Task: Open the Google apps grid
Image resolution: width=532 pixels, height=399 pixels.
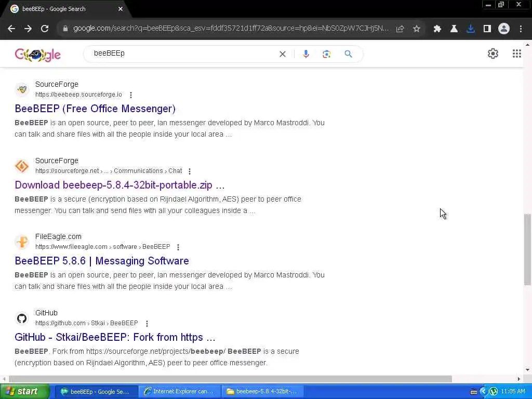Action: click(517, 54)
